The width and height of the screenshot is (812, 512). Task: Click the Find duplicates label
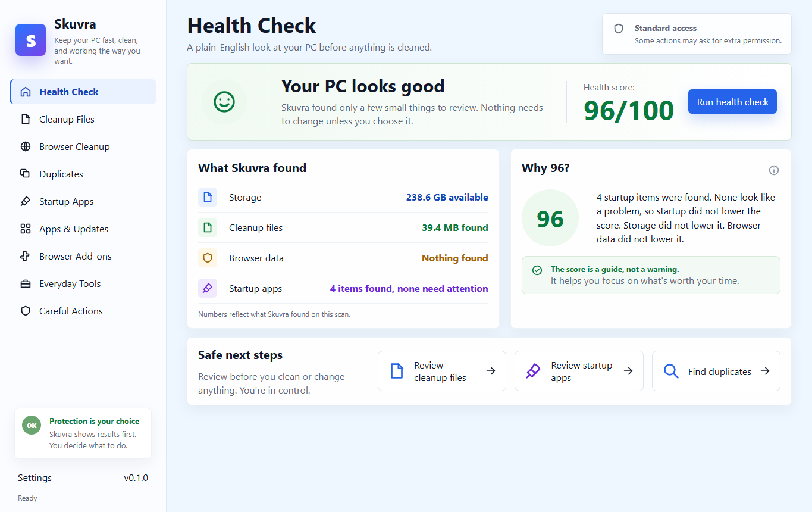point(720,371)
